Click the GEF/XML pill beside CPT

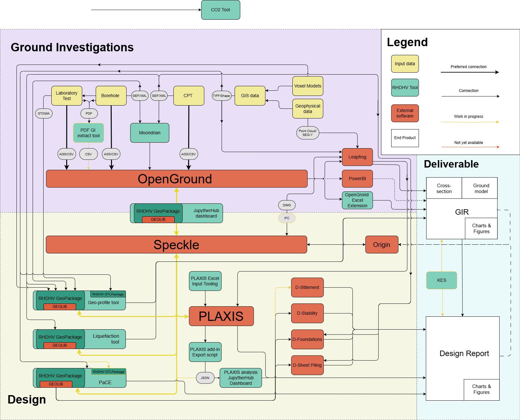[159, 96]
